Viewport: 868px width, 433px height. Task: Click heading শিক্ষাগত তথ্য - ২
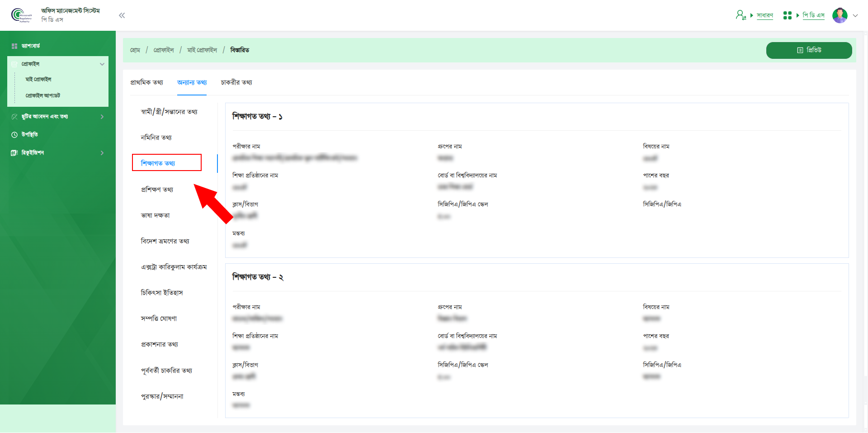(x=258, y=277)
